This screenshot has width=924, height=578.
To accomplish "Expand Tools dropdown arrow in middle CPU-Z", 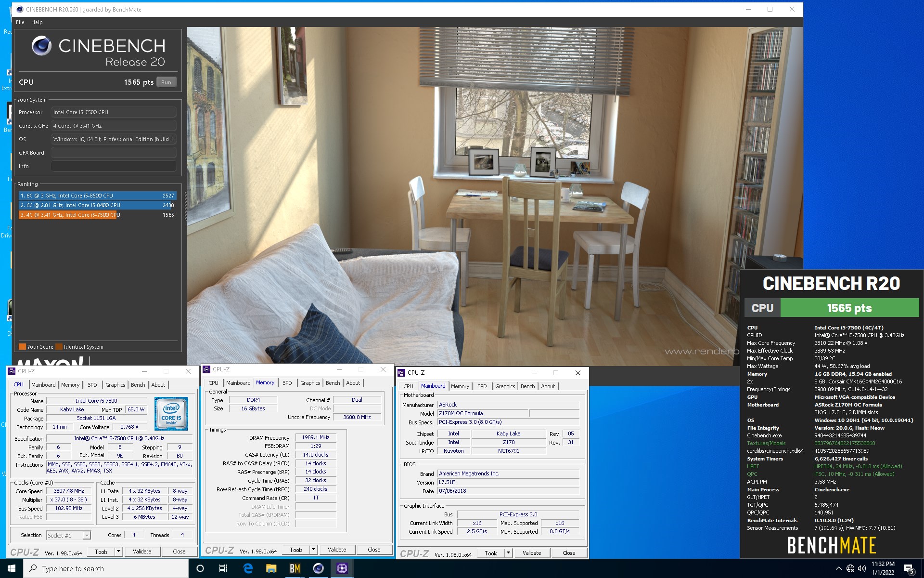I will [x=313, y=550].
